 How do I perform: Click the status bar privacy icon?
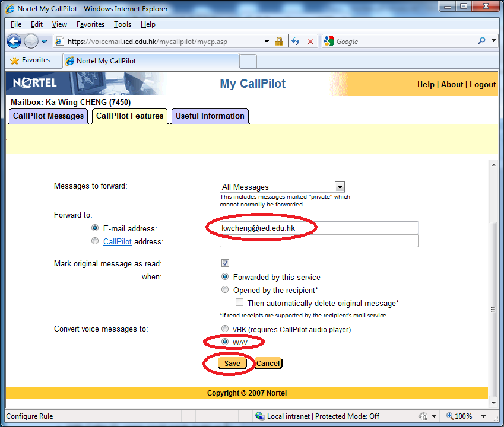[x=423, y=416]
